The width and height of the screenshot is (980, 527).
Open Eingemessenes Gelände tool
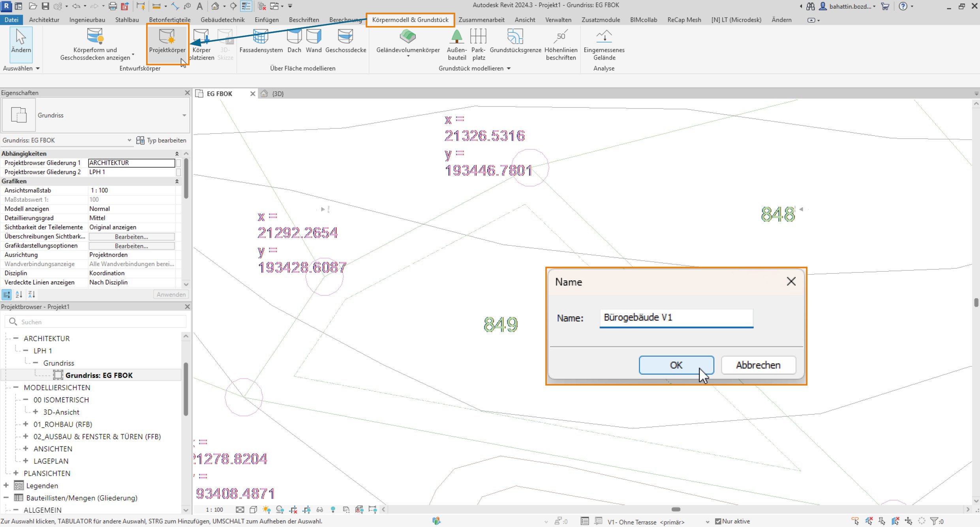(604, 44)
